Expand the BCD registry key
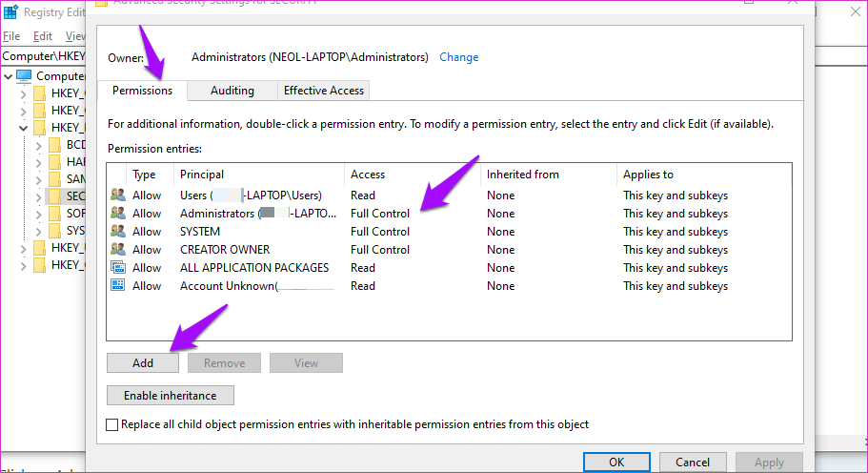This screenshot has width=868, height=473. [x=38, y=145]
